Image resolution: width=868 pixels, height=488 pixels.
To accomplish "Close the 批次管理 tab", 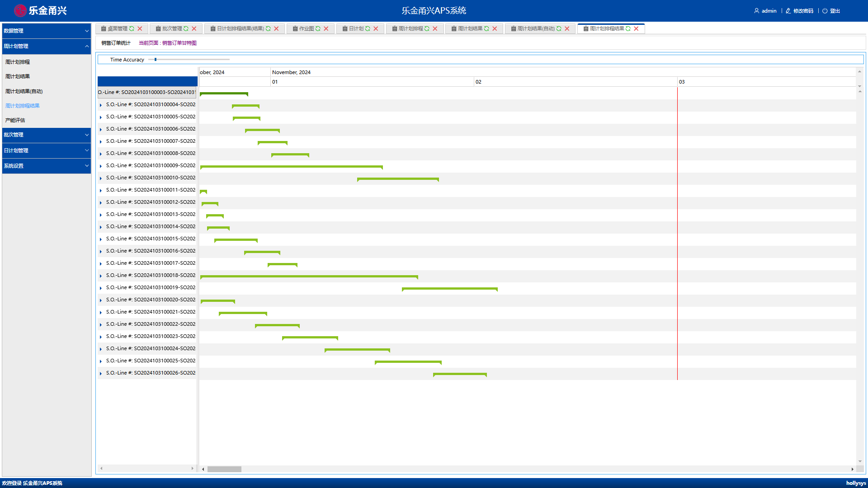I will click(x=194, y=28).
